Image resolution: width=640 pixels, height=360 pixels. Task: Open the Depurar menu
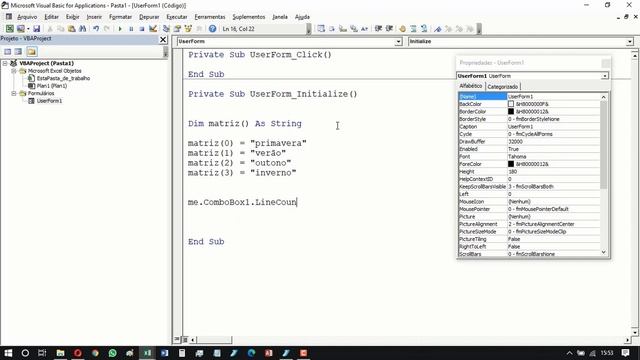[149, 17]
